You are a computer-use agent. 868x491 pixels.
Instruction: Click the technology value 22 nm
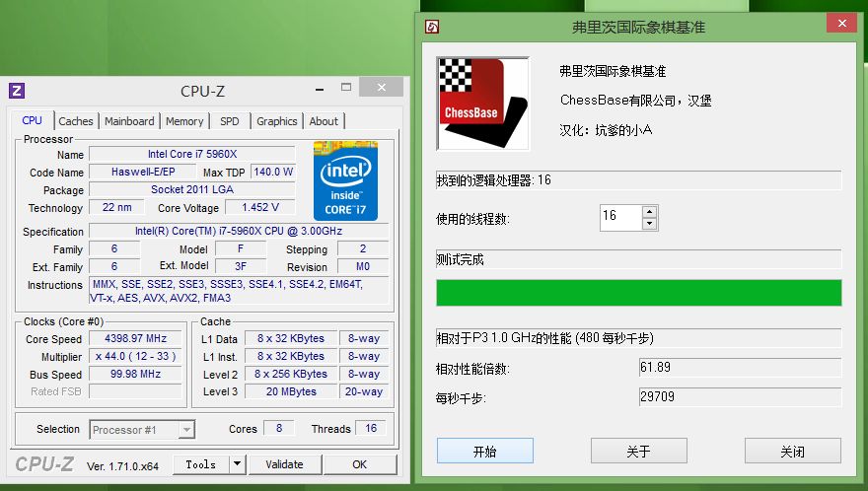116,207
